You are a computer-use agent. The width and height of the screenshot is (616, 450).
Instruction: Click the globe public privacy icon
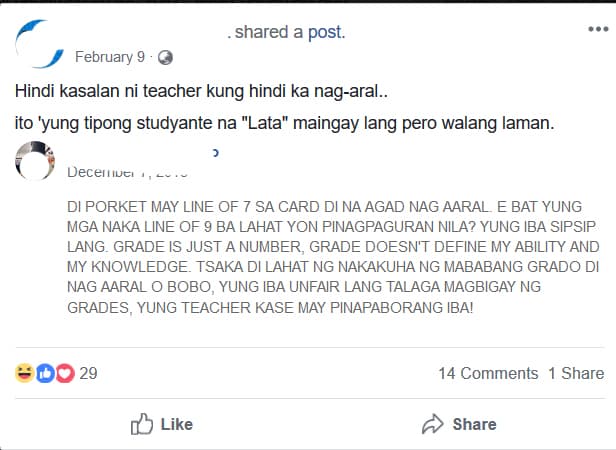coord(165,58)
